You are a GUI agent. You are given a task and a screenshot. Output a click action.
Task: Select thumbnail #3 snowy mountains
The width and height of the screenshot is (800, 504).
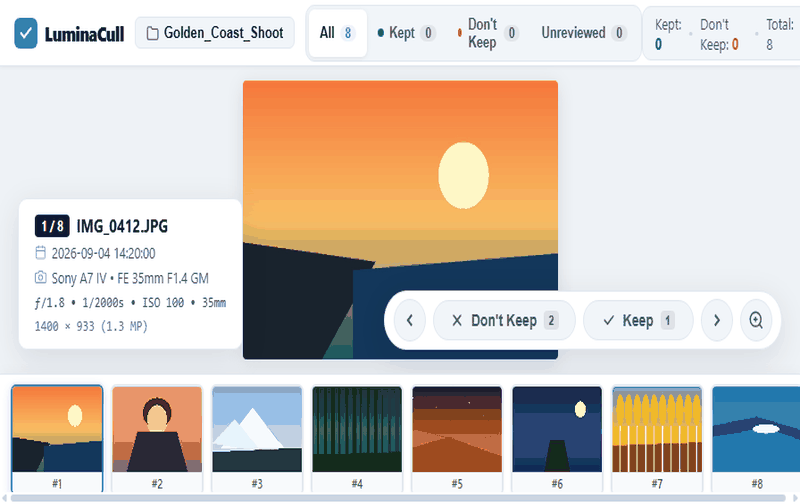point(257,439)
